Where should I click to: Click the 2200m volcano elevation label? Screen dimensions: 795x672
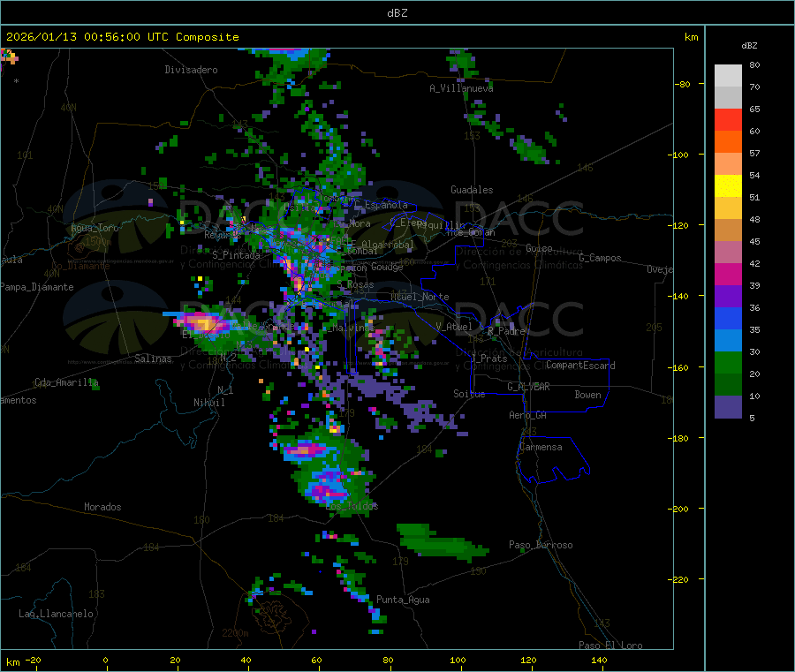click(235, 633)
